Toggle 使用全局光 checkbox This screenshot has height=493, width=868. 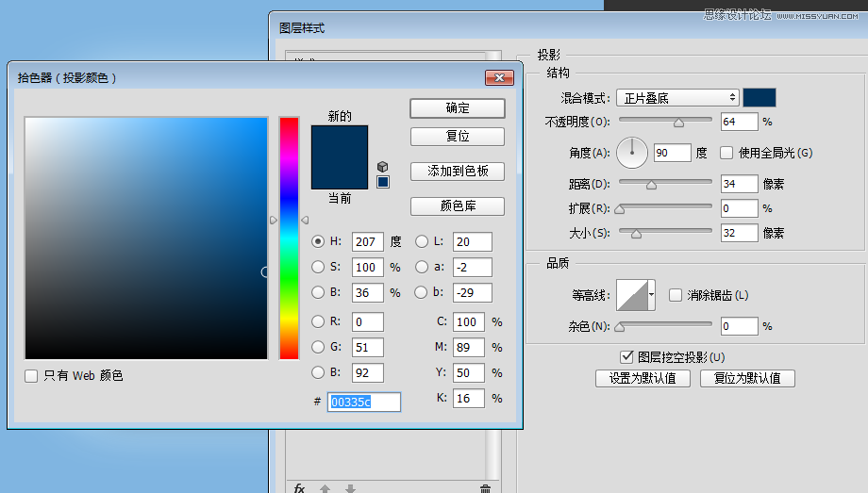click(726, 153)
